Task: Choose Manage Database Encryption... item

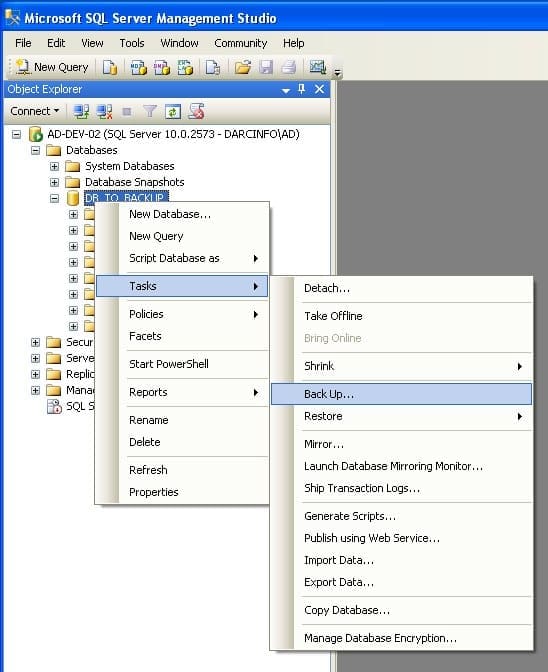Action: tap(401, 638)
